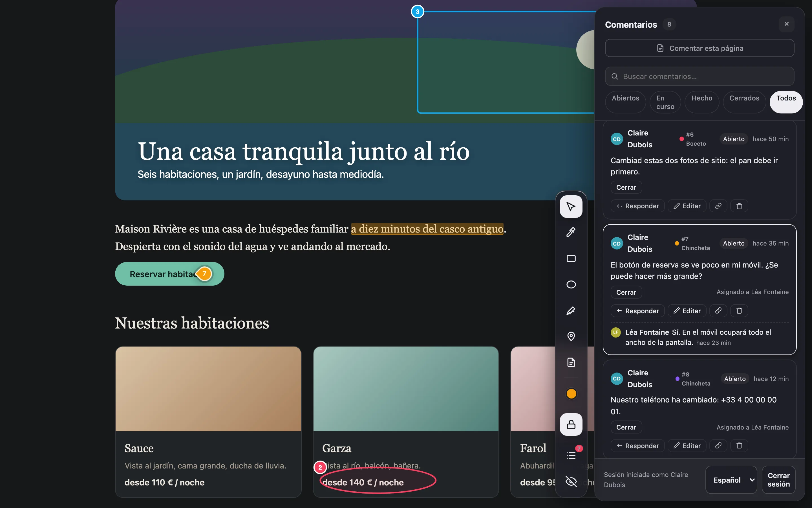Select the Todos filter tab
812x508 pixels.
(x=786, y=102)
